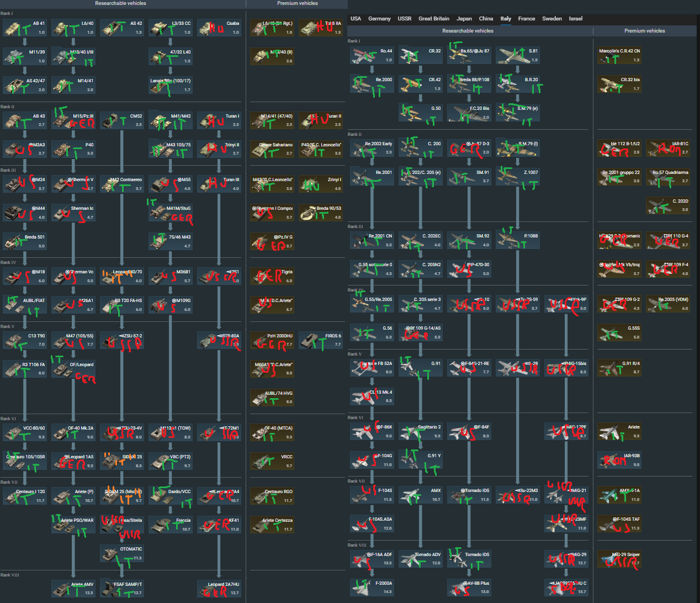This screenshot has height=603, width=700.
Task: Choose the Turan I tank
Action: click(x=219, y=120)
